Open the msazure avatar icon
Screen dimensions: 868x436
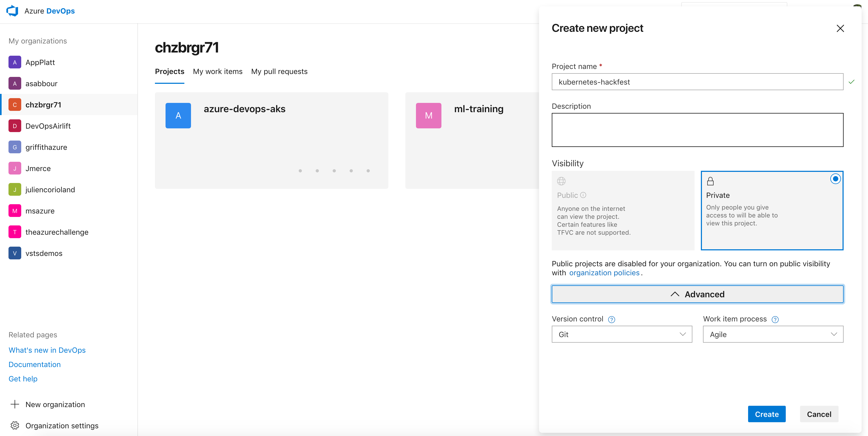tap(15, 211)
